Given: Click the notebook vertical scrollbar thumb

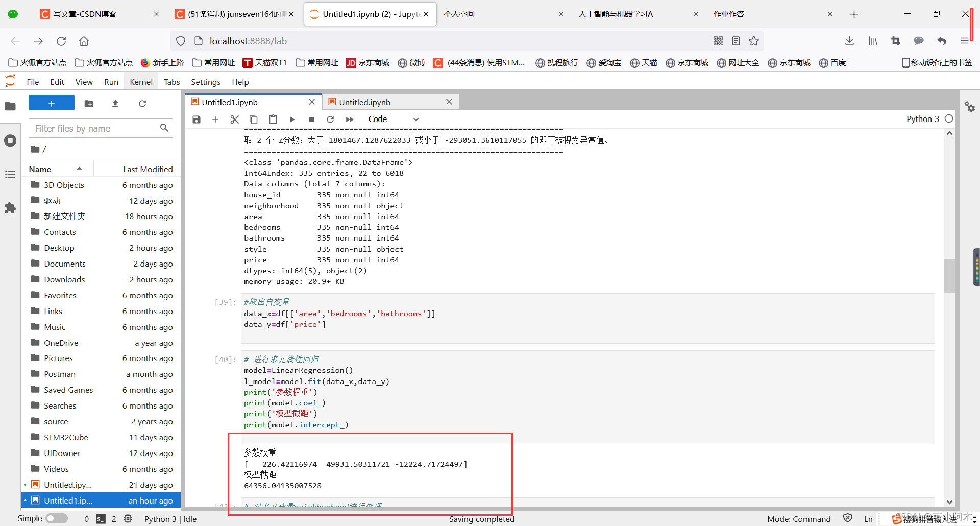Looking at the screenshot, I should 949,276.
